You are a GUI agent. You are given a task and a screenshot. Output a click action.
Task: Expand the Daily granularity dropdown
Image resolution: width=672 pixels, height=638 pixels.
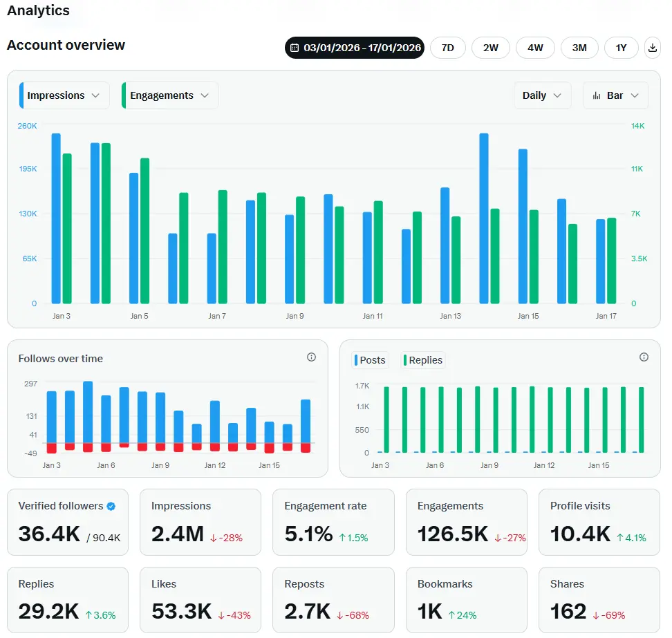click(542, 95)
